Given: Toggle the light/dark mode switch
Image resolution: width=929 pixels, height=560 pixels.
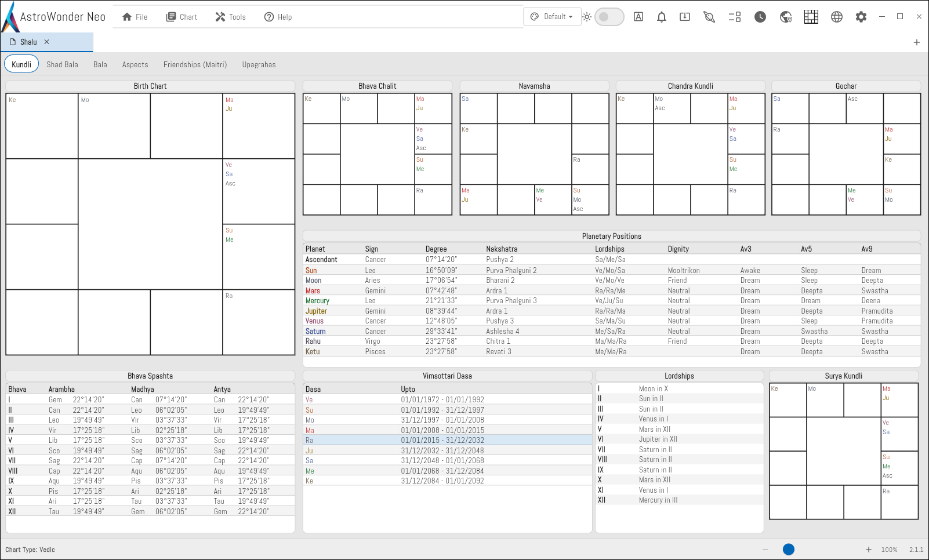Looking at the screenshot, I should (609, 17).
